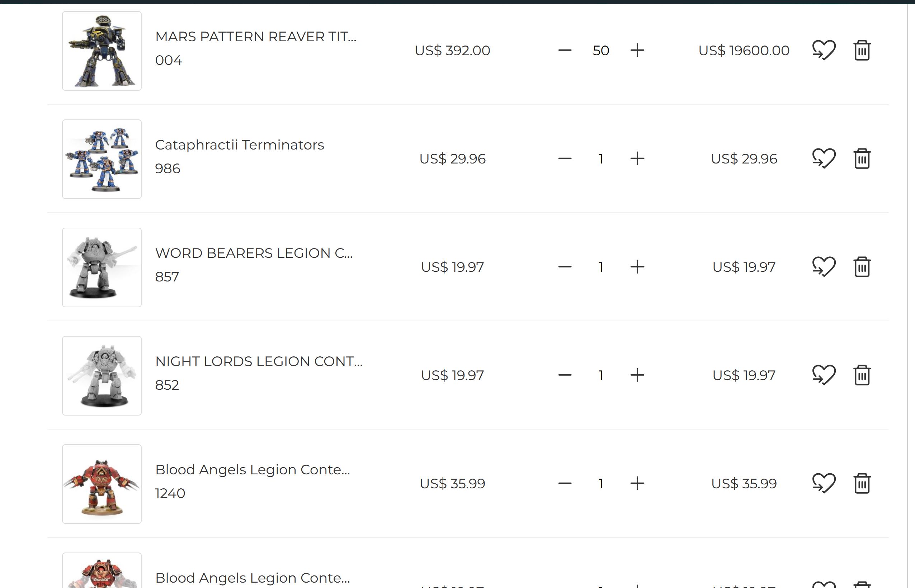Move Mars Pattern Reaver Titan to wishlist

[824, 51]
